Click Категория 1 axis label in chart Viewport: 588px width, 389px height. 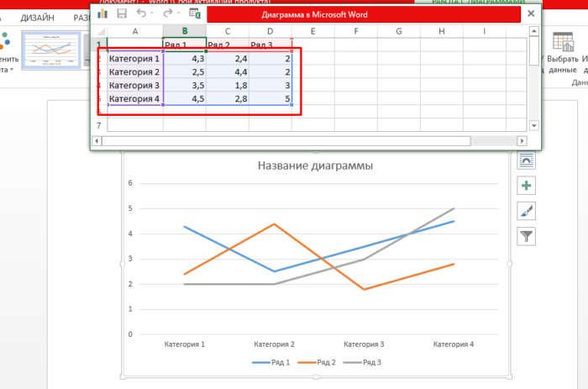(185, 344)
